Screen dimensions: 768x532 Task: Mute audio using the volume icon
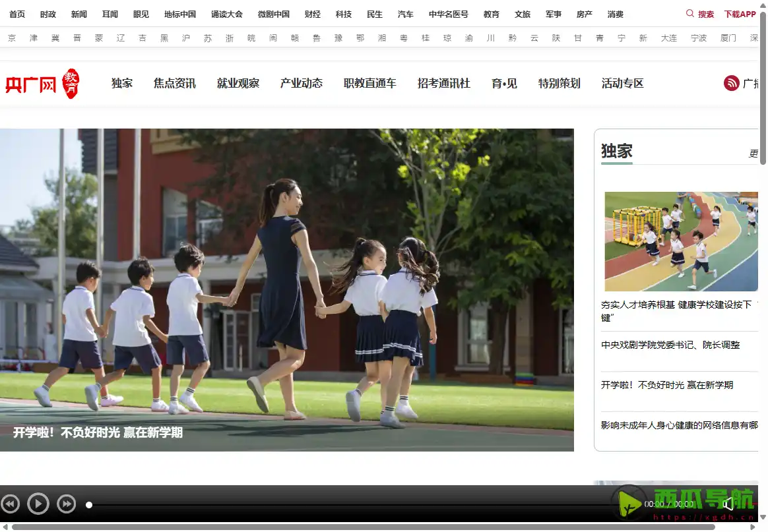pyautogui.click(x=728, y=504)
